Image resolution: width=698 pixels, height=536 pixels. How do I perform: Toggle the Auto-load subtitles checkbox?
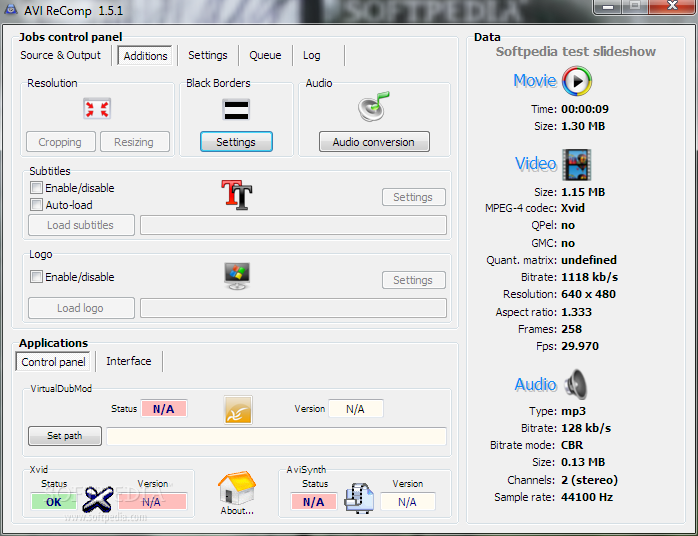pos(36,204)
